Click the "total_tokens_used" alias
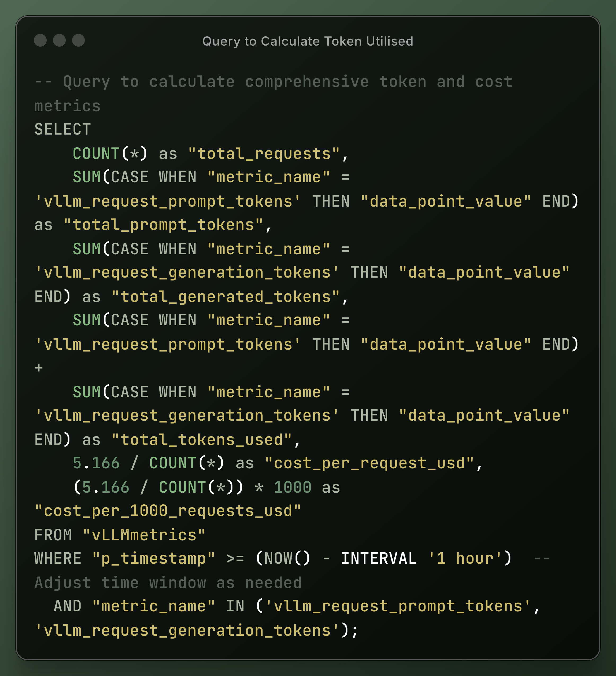This screenshot has height=676, width=616. (201, 440)
